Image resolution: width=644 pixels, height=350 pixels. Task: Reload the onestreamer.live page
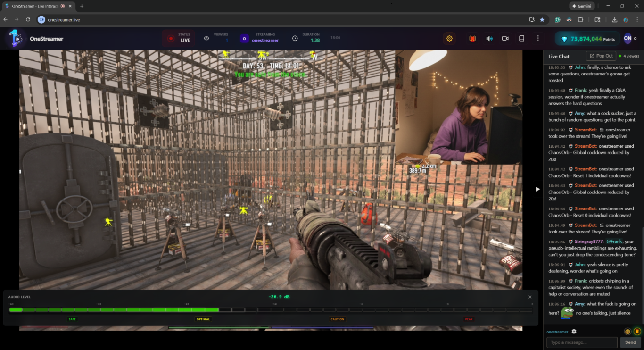pos(28,20)
